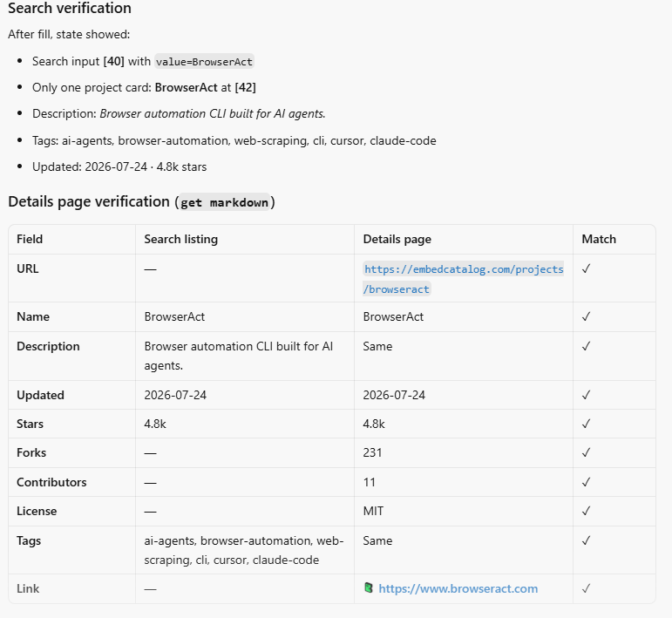Click the 'Updated' row label
The width and height of the screenshot is (672, 618).
(x=40, y=395)
